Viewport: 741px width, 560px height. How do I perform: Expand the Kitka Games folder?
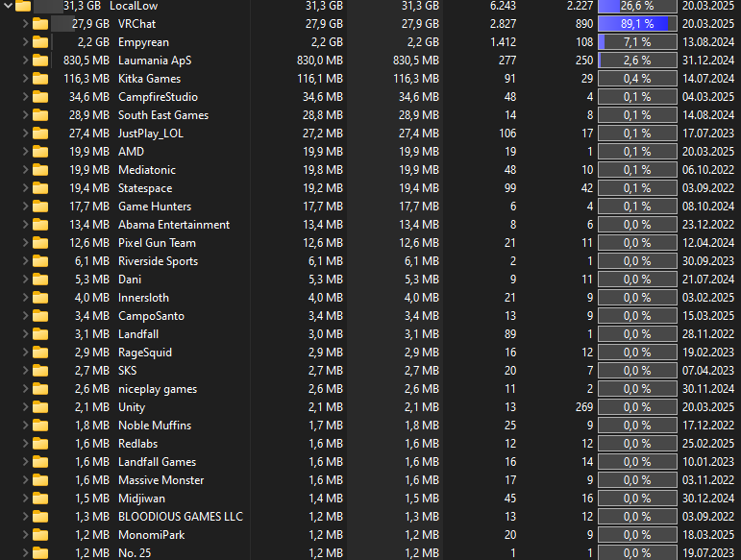tap(26, 79)
